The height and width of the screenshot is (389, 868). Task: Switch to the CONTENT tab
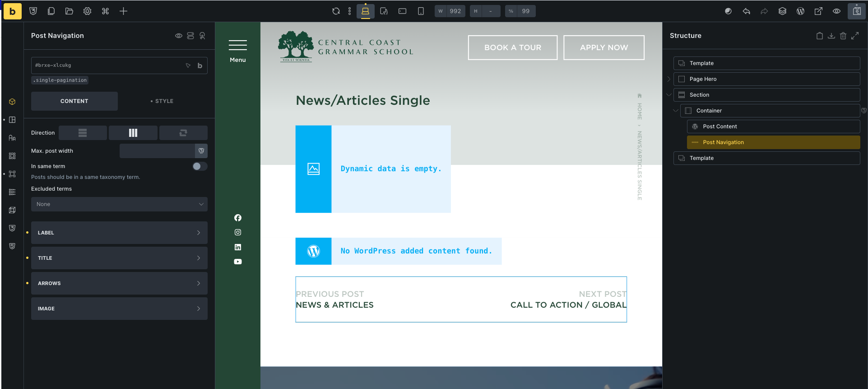(x=74, y=101)
